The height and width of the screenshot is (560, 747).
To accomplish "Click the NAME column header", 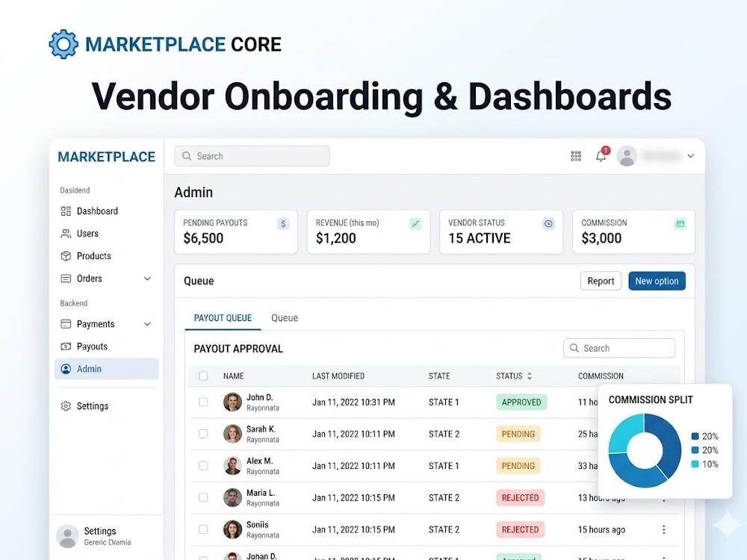I will point(233,376).
